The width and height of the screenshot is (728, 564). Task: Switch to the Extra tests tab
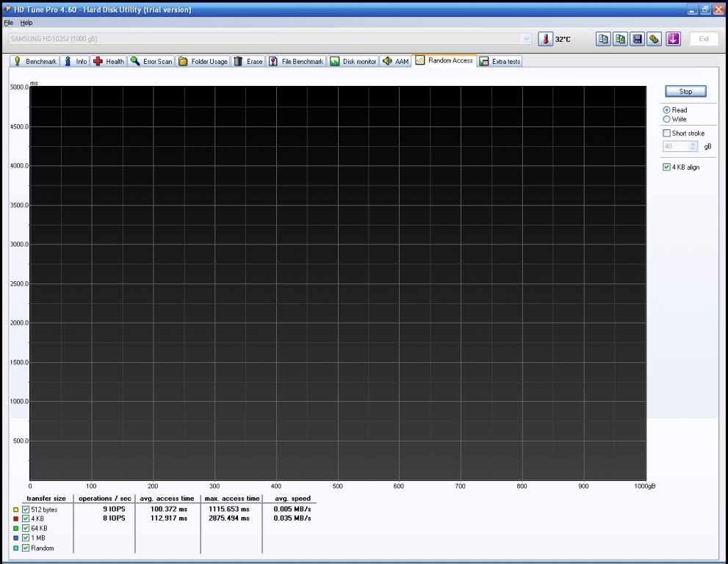[500, 61]
